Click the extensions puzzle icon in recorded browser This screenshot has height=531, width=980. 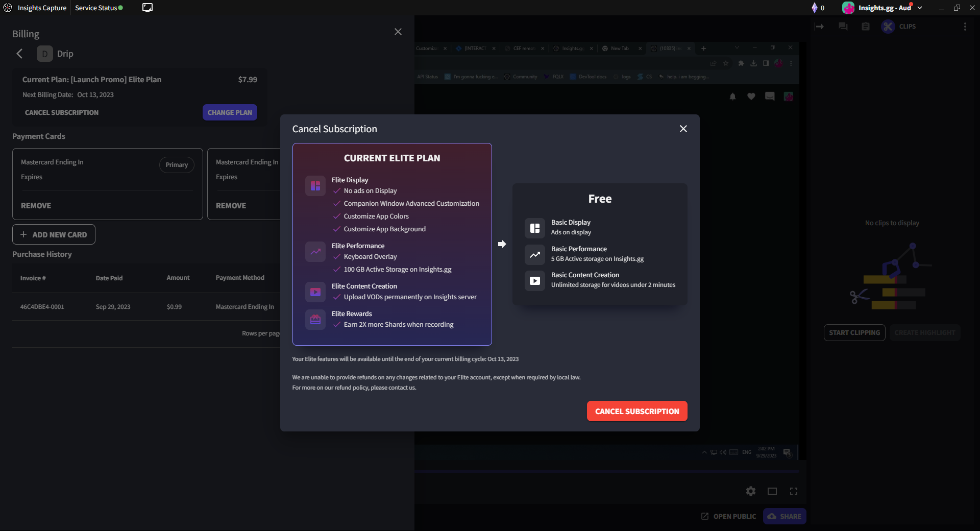[741, 63]
